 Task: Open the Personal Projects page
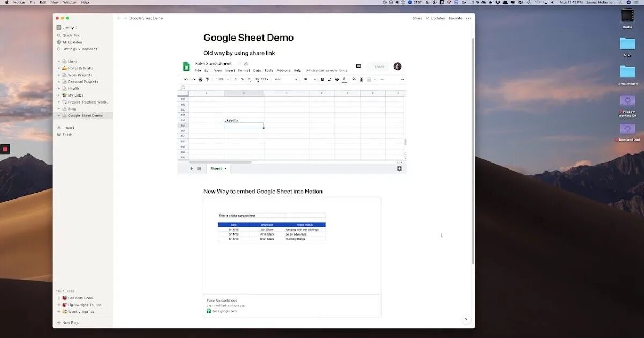point(83,82)
